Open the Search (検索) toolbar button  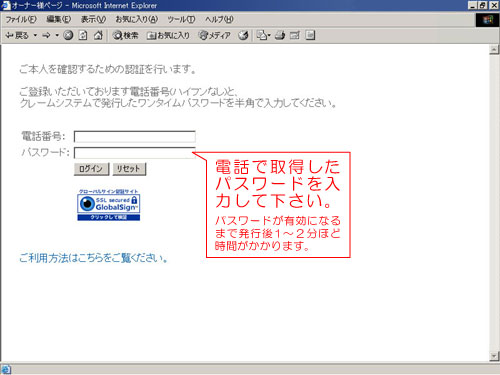[125, 35]
